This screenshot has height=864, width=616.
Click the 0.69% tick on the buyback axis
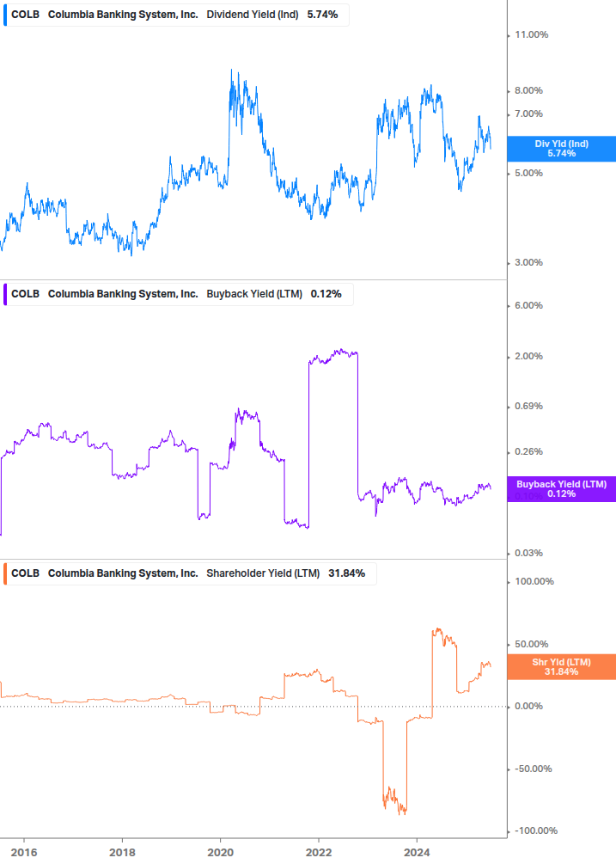528,406
